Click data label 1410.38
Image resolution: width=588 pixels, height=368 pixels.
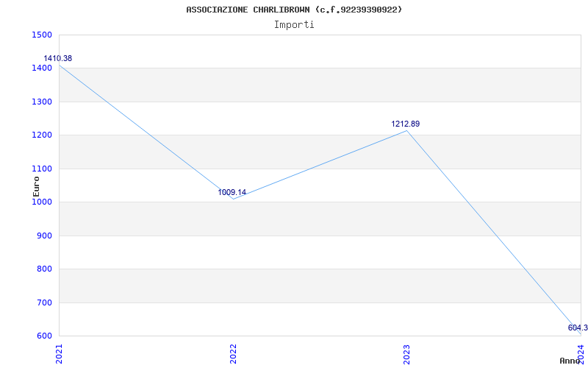tap(58, 59)
